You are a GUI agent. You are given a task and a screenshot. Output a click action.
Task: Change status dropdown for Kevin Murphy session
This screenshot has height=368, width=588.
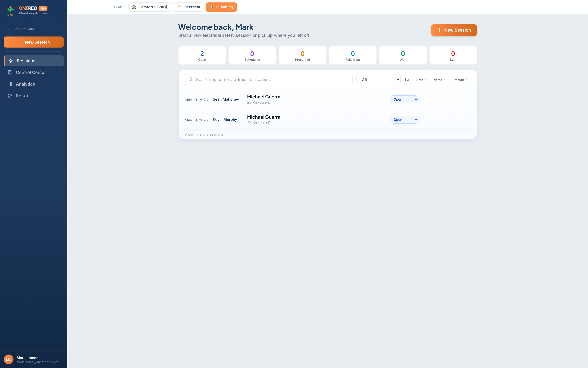coord(404,119)
